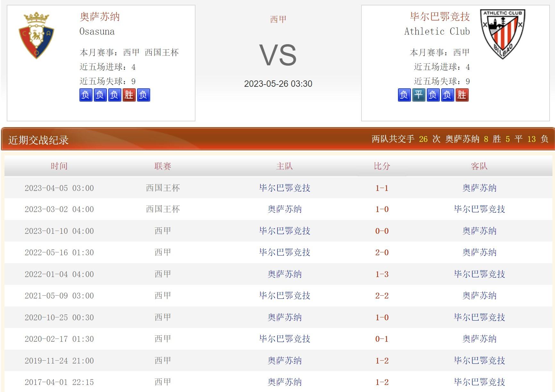Click Osasuna's last 负 result badge

(x=143, y=95)
